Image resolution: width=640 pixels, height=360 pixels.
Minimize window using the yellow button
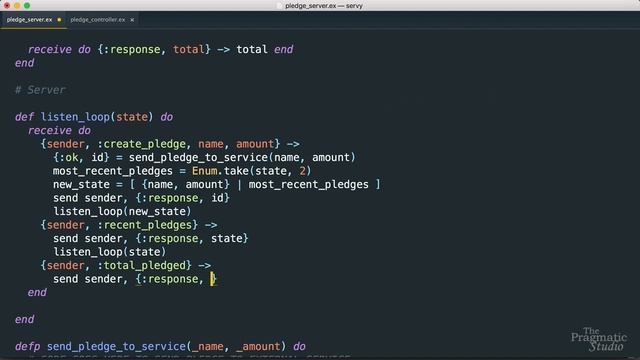(17, 5)
